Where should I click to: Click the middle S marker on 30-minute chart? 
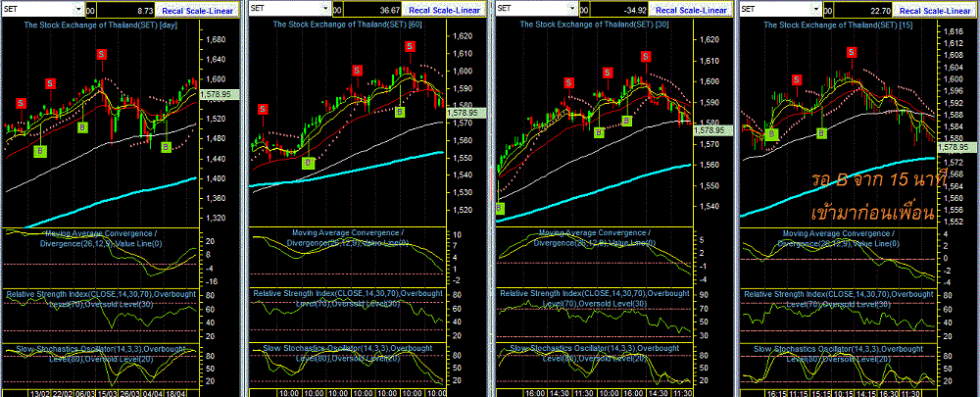pyautogui.click(x=607, y=74)
